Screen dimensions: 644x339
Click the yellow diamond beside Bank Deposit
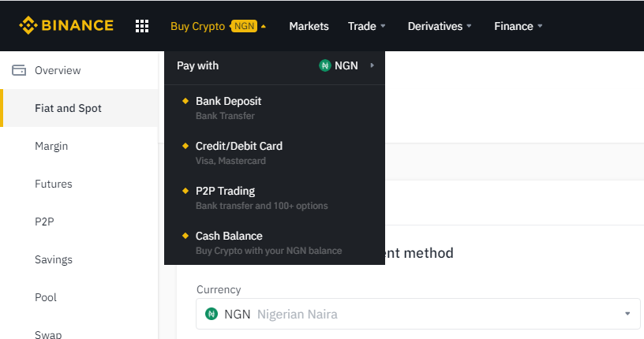(x=185, y=101)
